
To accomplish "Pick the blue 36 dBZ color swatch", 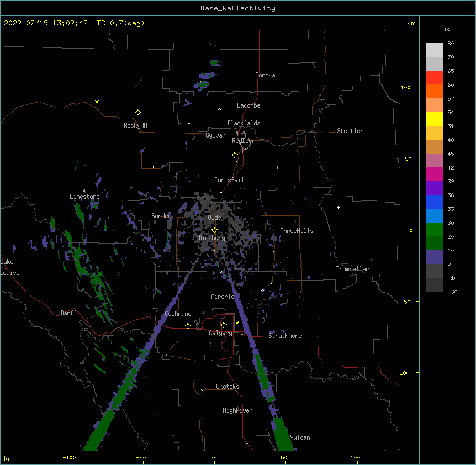I will tap(434, 202).
